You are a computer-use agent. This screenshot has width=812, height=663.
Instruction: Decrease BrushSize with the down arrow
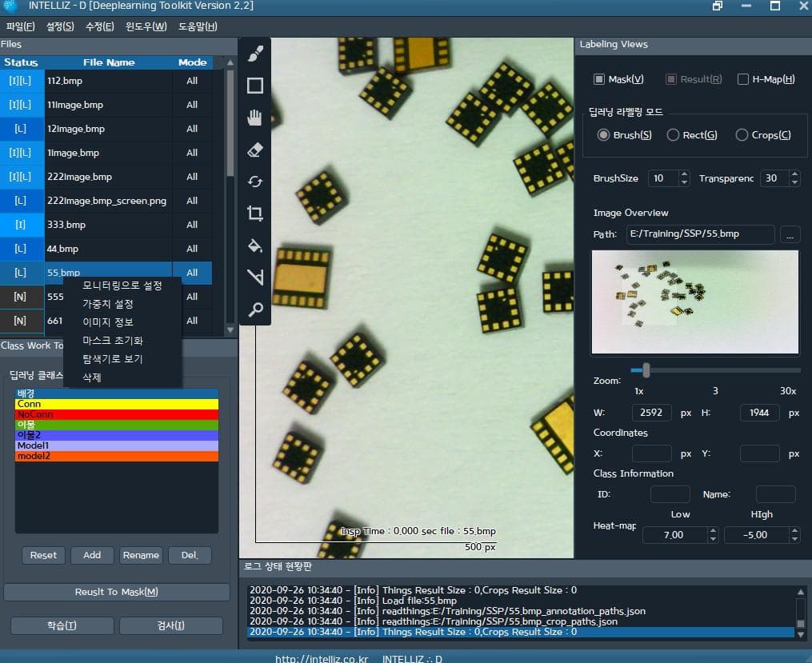click(x=684, y=182)
